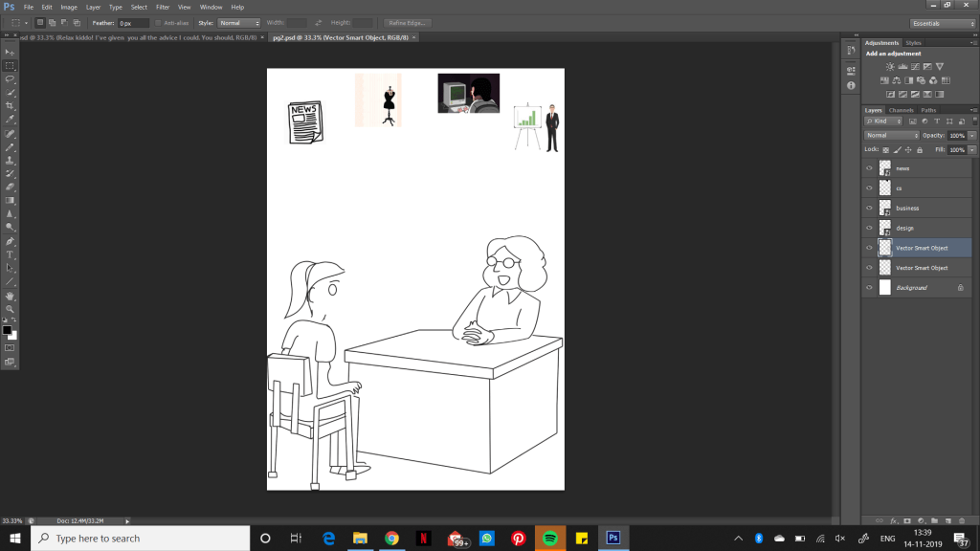Viewport: 980px width, 551px height.
Task: Open the Style dropdown in options bar
Action: pos(239,22)
